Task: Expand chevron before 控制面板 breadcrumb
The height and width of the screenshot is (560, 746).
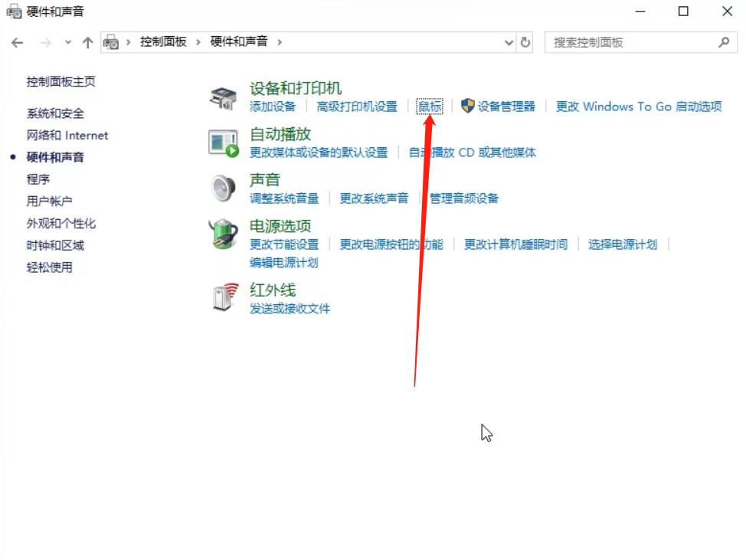Action: tap(128, 42)
